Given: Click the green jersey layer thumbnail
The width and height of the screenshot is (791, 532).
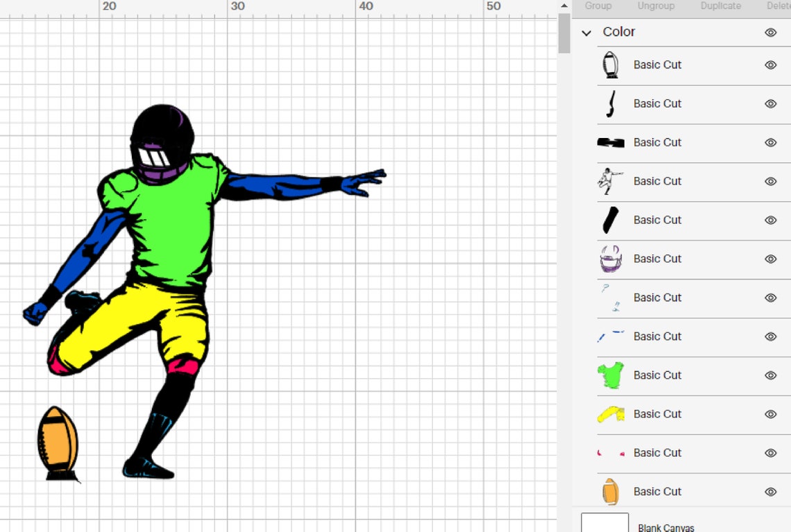Looking at the screenshot, I should (x=610, y=375).
